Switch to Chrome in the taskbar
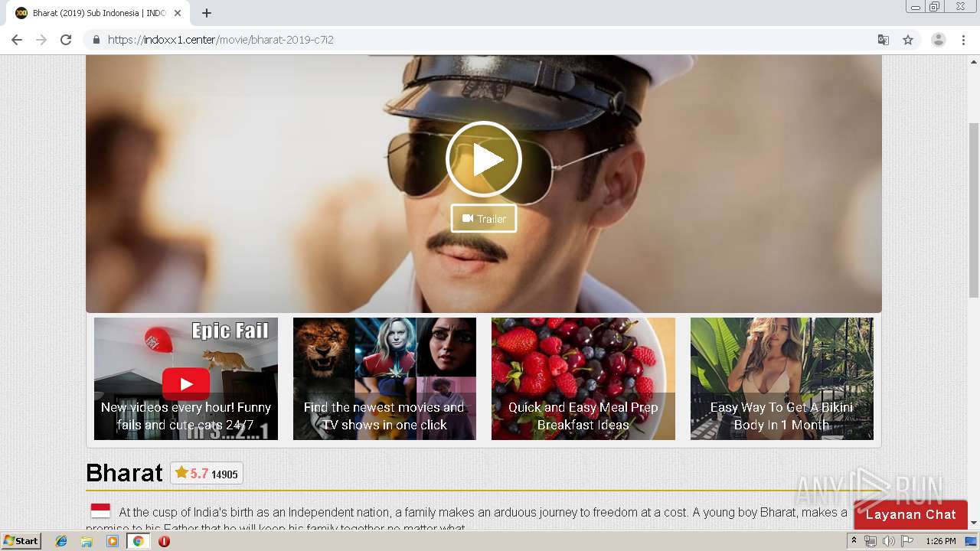 [139, 541]
